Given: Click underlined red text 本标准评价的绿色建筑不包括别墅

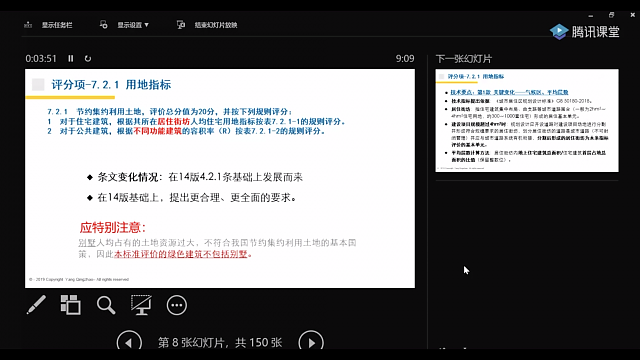Looking at the screenshot, I should 181,254.
